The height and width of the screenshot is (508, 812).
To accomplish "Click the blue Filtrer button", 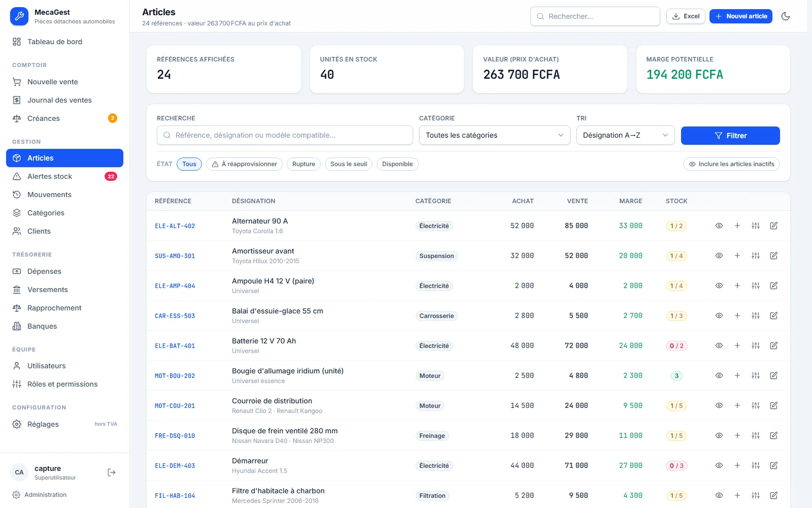I will [x=730, y=136].
